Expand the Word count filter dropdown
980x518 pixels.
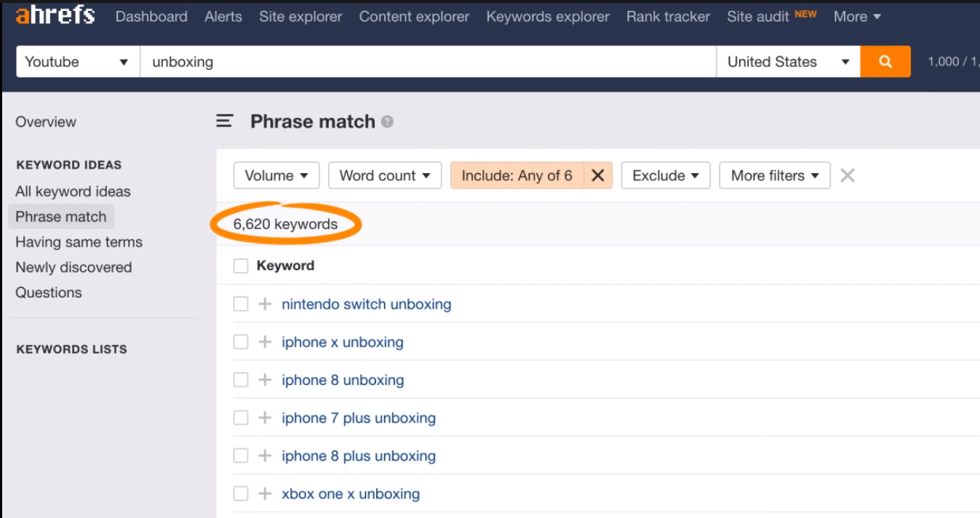click(385, 175)
